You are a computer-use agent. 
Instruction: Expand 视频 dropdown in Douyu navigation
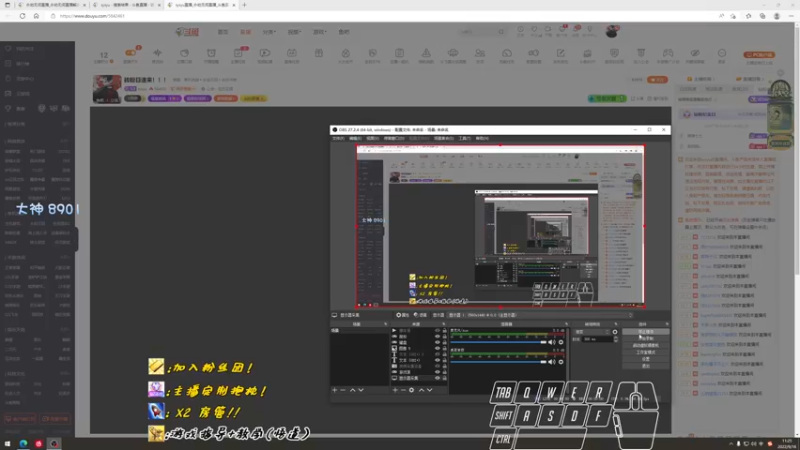(x=294, y=32)
